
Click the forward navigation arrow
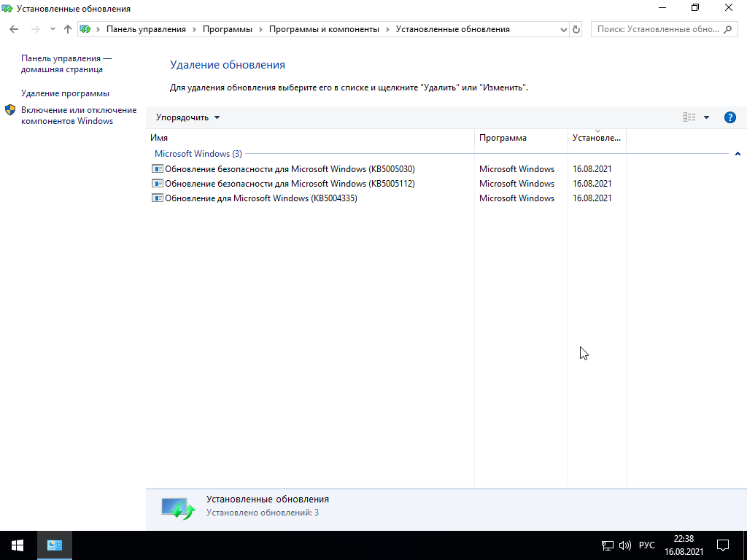(x=35, y=29)
